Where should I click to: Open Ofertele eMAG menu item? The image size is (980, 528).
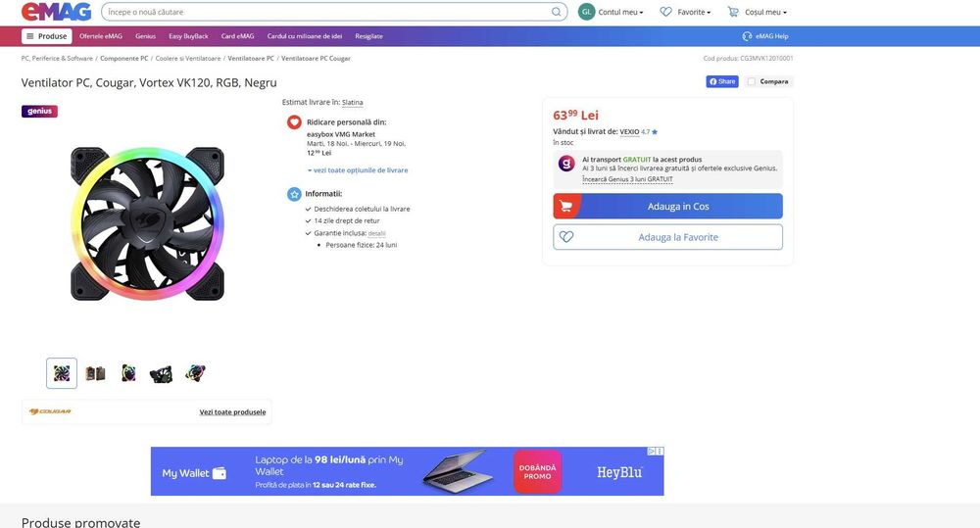pos(101,36)
